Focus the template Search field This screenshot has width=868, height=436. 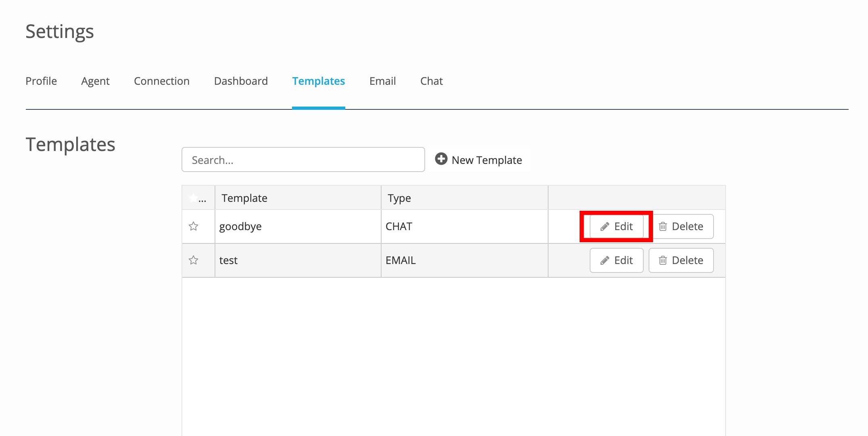(x=303, y=159)
